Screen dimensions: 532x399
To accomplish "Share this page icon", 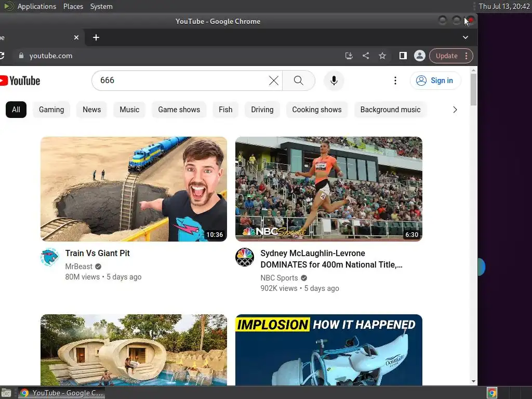I will [366, 56].
